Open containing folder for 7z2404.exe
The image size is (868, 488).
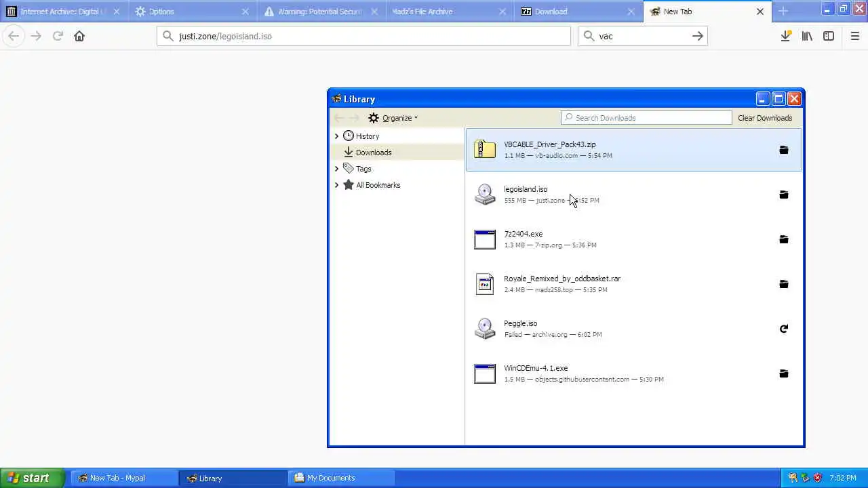783,239
